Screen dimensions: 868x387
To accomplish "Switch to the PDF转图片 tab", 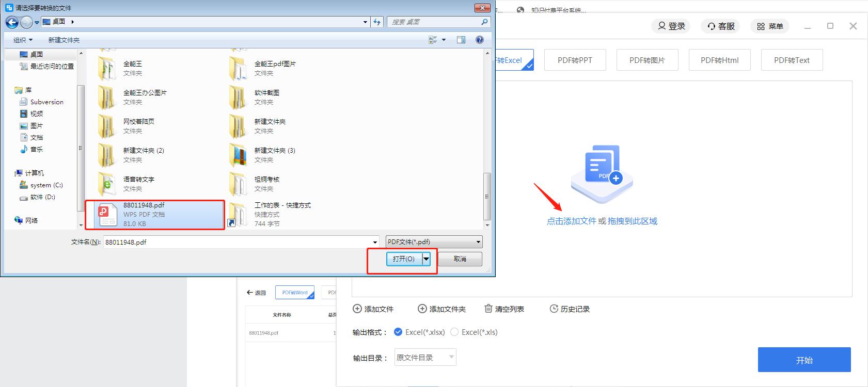I will click(x=647, y=60).
